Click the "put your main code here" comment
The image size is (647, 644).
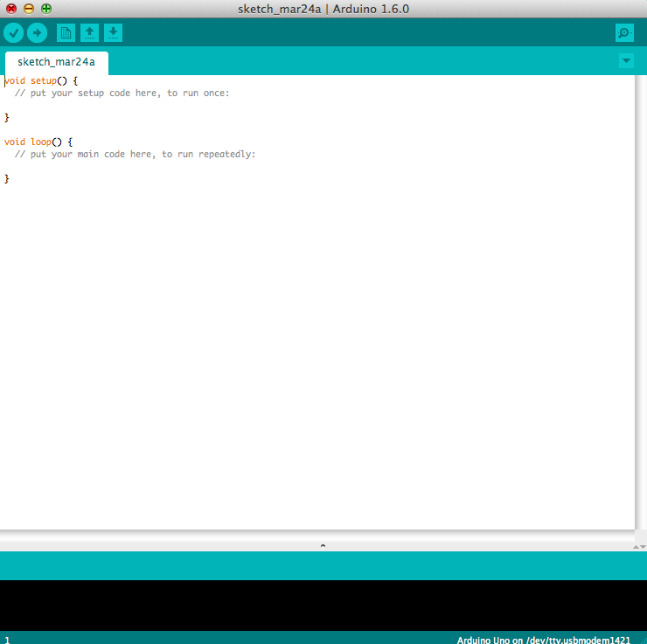tap(135, 154)
